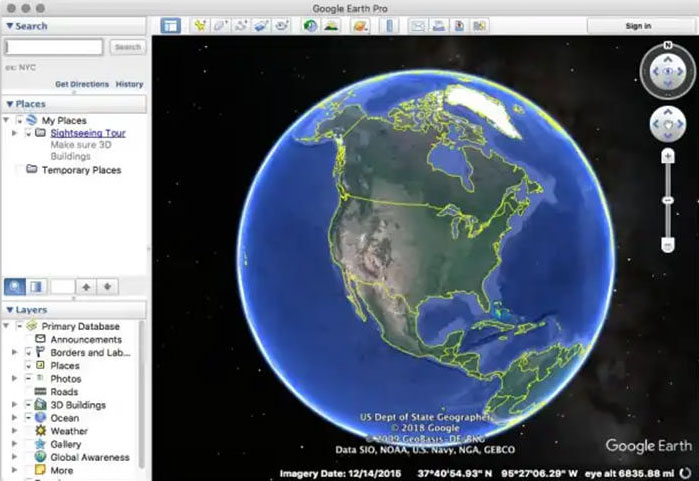The height and width of the screenshot is (481, 699).
Task: Click the streaming indicator circle in status bar
Action: point(685,473)
